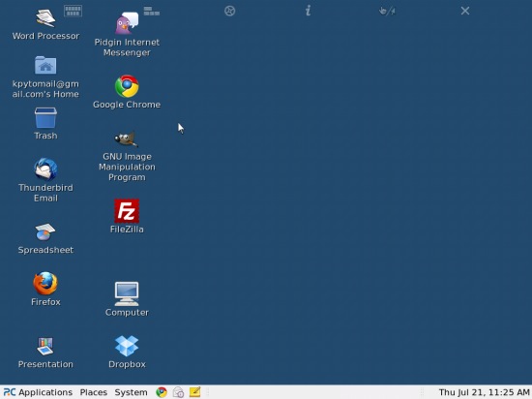Open the Places menu in bottom panel
The image size is (532, 399).
tap(94, 392)
